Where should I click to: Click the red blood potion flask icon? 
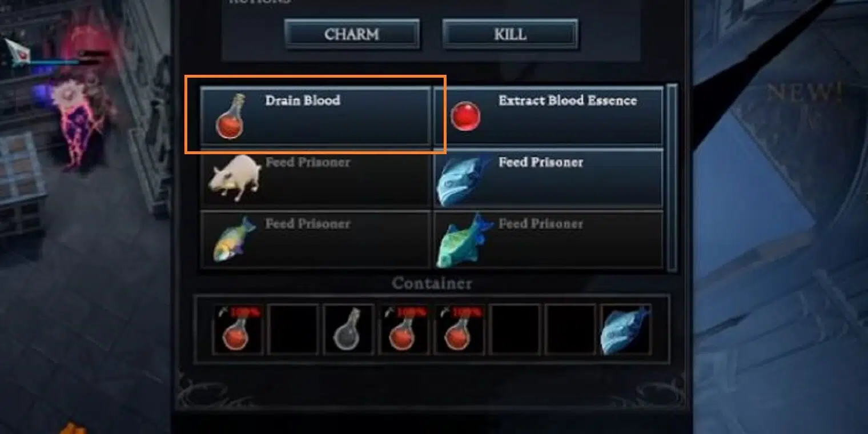[x=230, y=117]
